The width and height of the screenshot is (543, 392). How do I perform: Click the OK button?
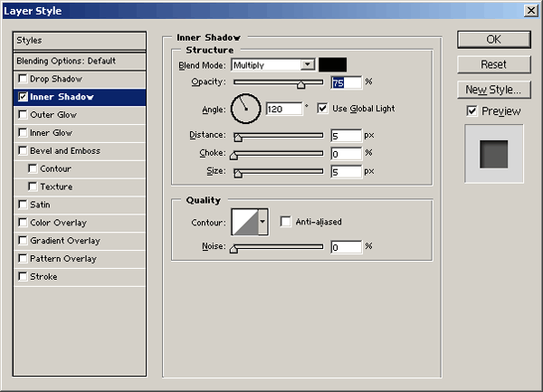494,40
